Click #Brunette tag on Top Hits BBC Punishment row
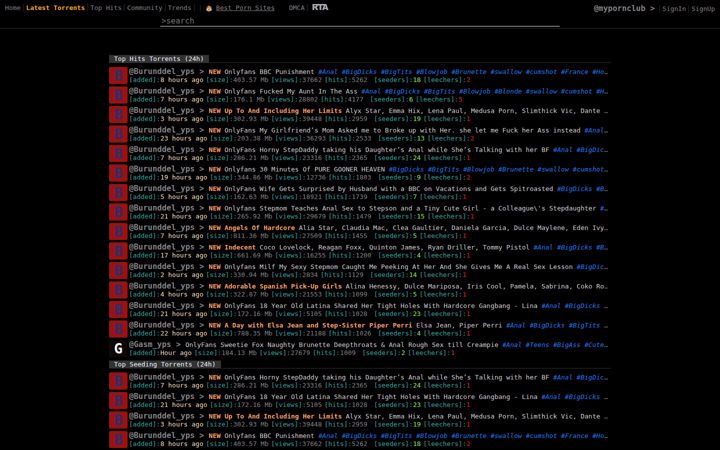Image resolution: width=720 pixels, height=450 pixels. click(x=468, y=72)
